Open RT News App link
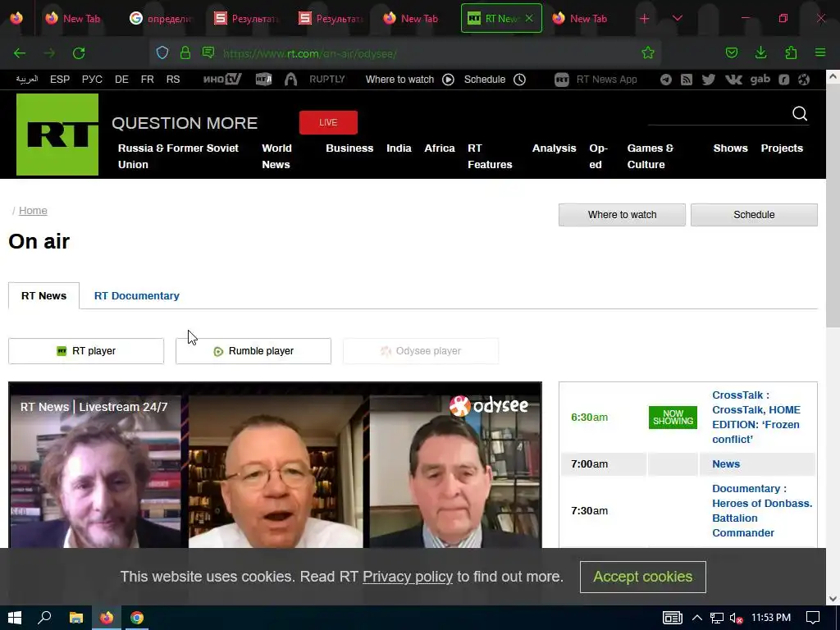Viewport: 840px width, 630px height. coord(596,80)
